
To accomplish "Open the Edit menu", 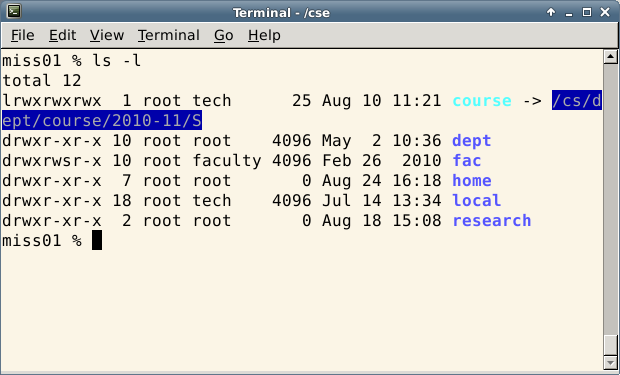I will tap(62, 35).
